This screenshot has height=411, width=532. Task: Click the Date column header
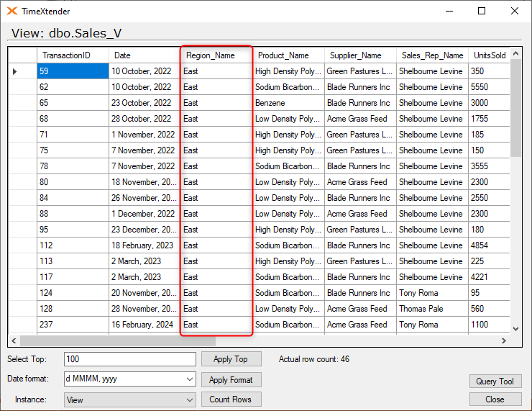point(145,55)
